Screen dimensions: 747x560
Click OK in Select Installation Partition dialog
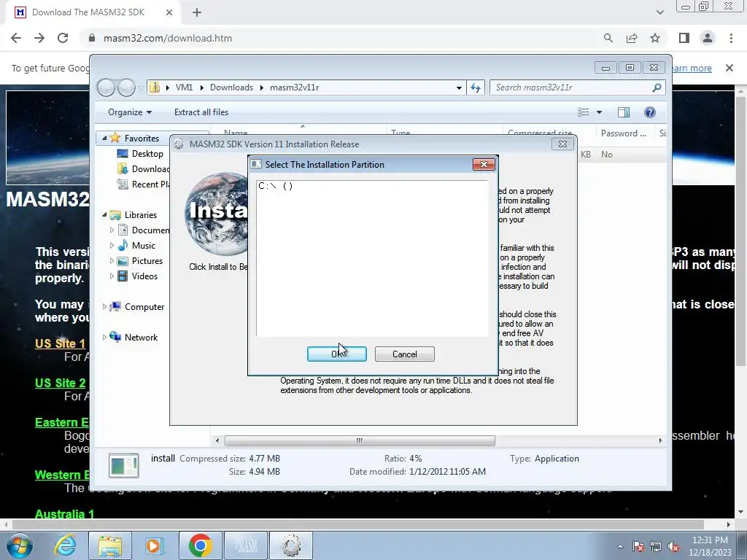[x=337, y=354]
